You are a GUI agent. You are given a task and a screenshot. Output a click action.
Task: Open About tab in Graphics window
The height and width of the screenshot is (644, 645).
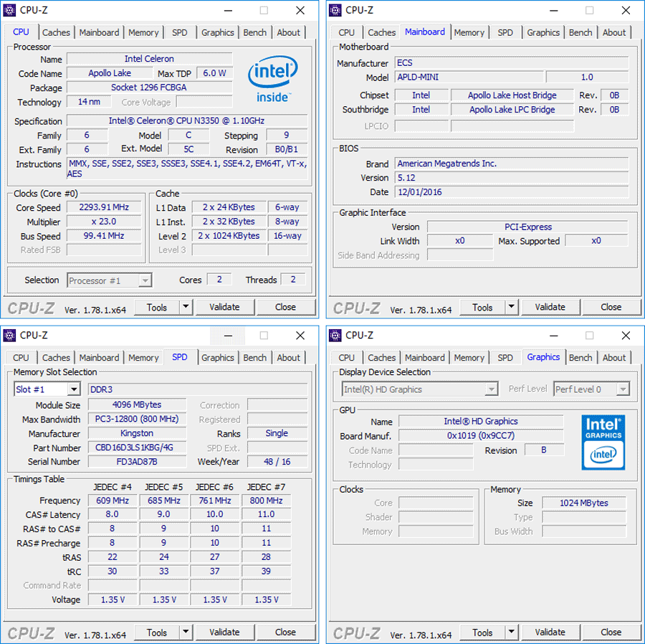(x=613, y=358)
